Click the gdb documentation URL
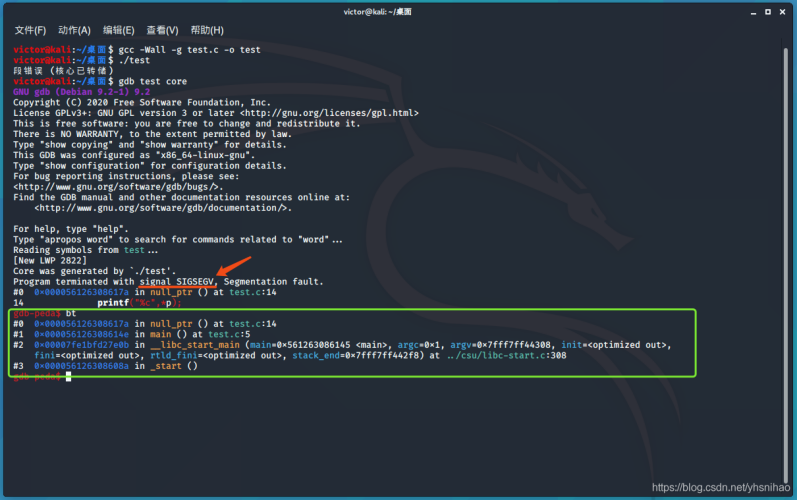 (163, 208)
